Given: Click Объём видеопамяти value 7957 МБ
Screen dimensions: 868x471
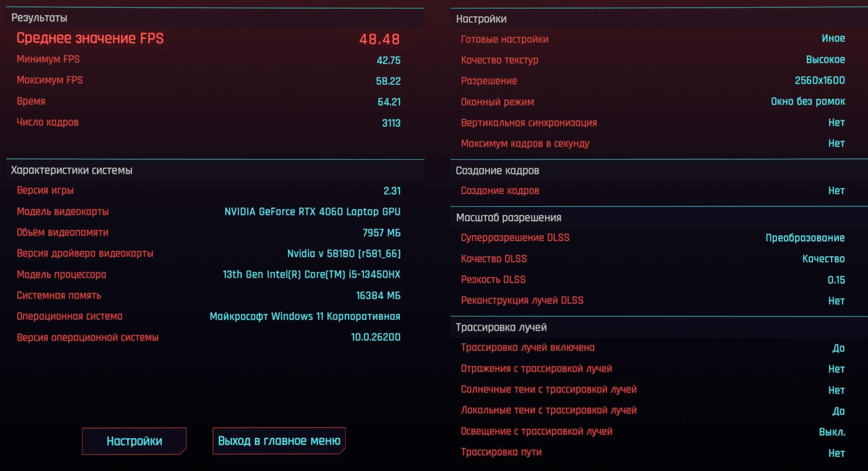Looking at the screenshot, I should (381, 233).
